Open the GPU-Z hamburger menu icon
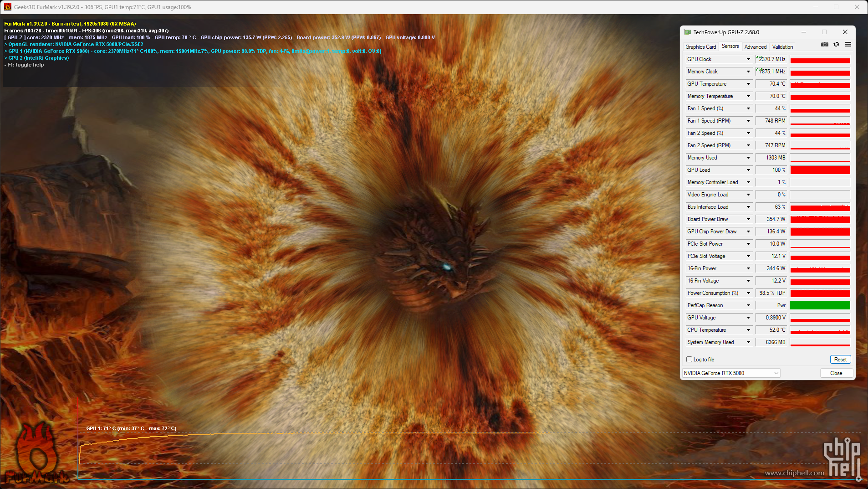 [x=848, y=44]
